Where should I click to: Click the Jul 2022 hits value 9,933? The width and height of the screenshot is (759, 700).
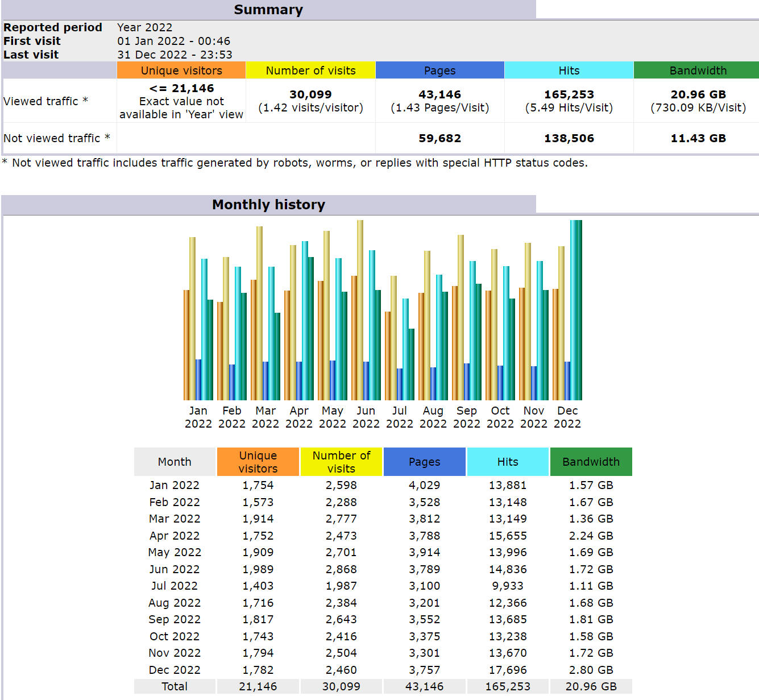[x=507, y=586]
